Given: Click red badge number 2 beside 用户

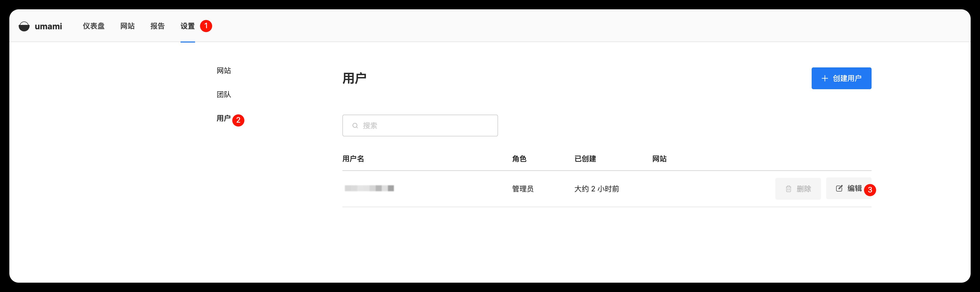Looking at the screenshot, I should [238, 120].
